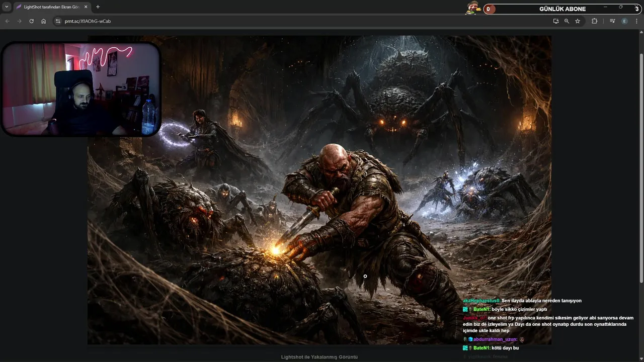Open the Chrome three-dot menu

[x=636, y=21]
